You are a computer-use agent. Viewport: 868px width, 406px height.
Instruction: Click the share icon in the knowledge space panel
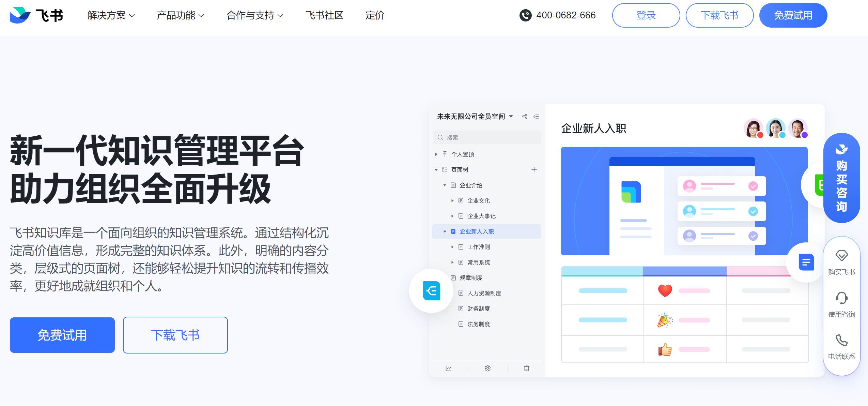[525, 116]
